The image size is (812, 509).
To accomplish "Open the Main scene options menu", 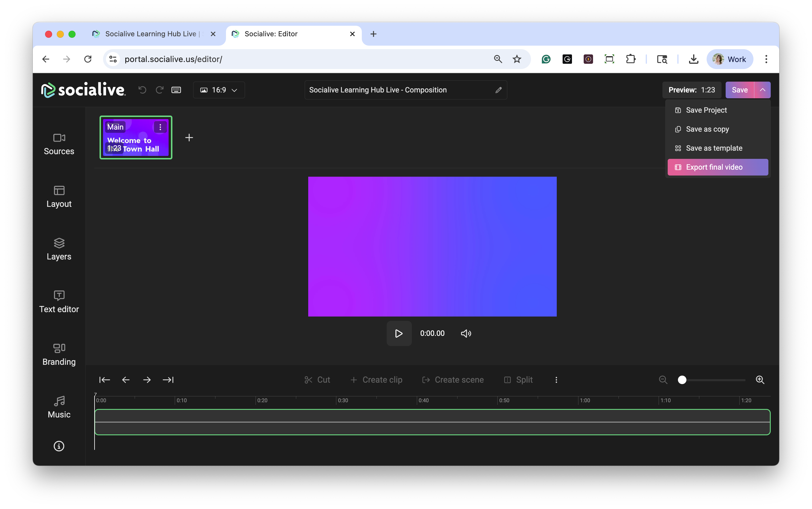I will click(160, 127).
